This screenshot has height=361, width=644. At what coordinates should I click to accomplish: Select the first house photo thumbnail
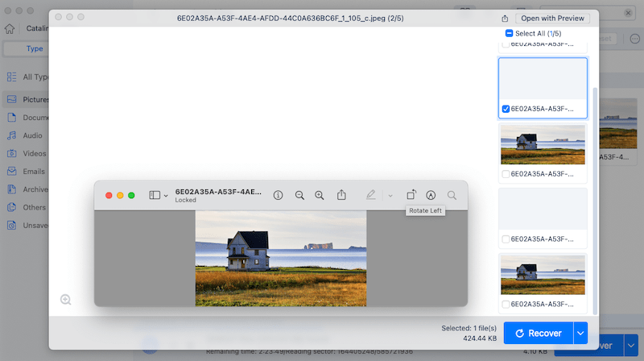(x=543, y=144)
